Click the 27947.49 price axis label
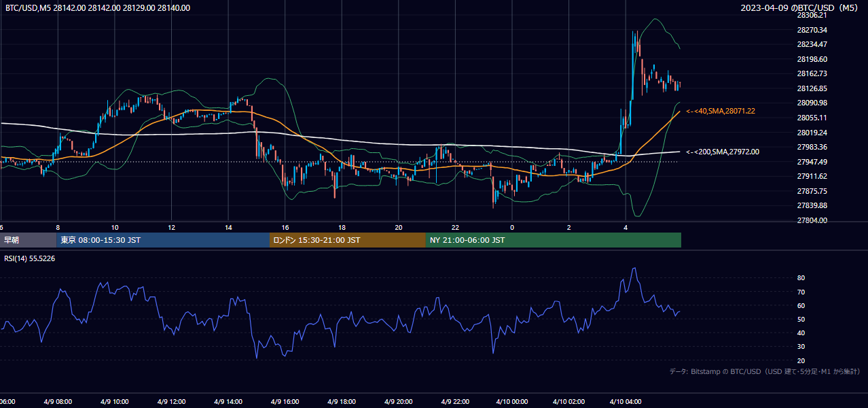 pos(812,162)
